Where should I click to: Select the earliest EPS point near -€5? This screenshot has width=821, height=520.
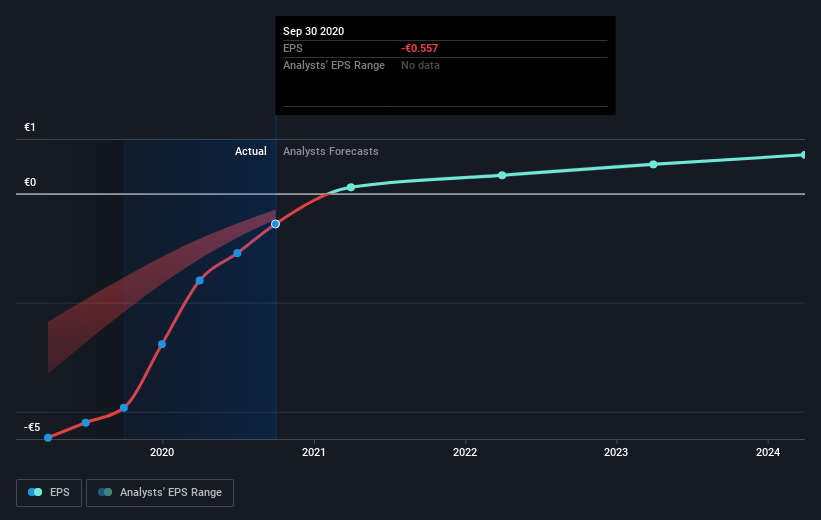[48, 438]
